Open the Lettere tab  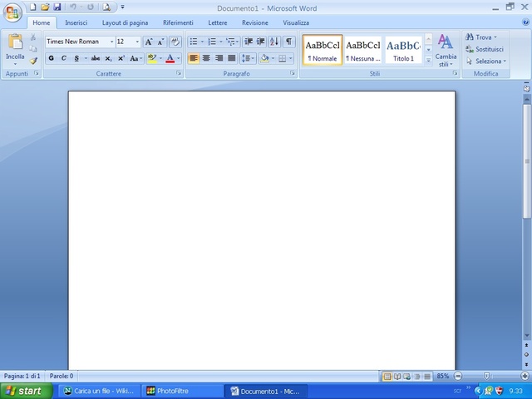(x=218, y=22)
